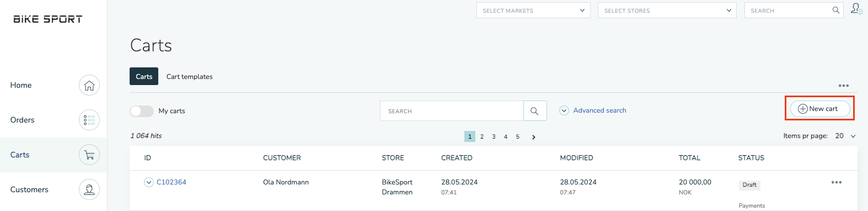Viewport: 868px width, 211px height.
Task: Click the Carts shopping cart icon
Action: (x=89, y=155)
